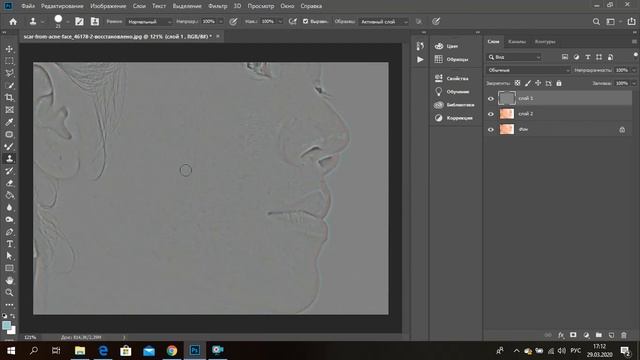The width and height of the screenshot is (640, 360).
Task: Hide the 'Фон' background layer
Action: (x=491, y=129)
